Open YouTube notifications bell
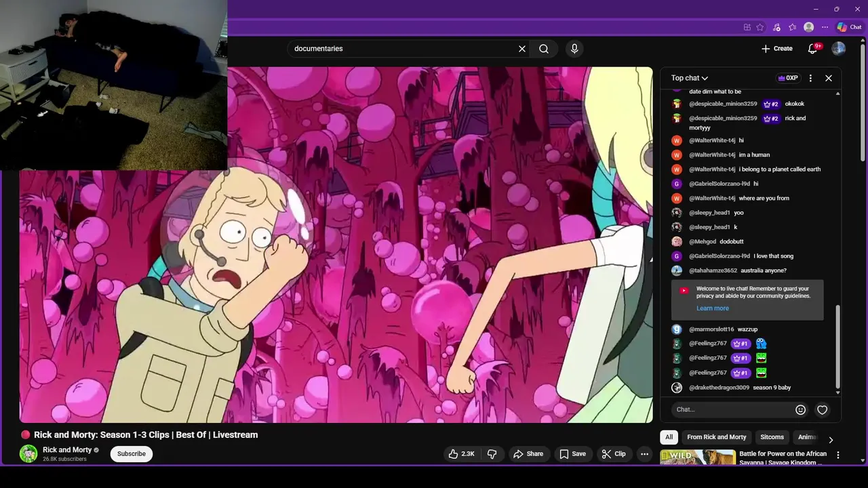 point(813,49)
